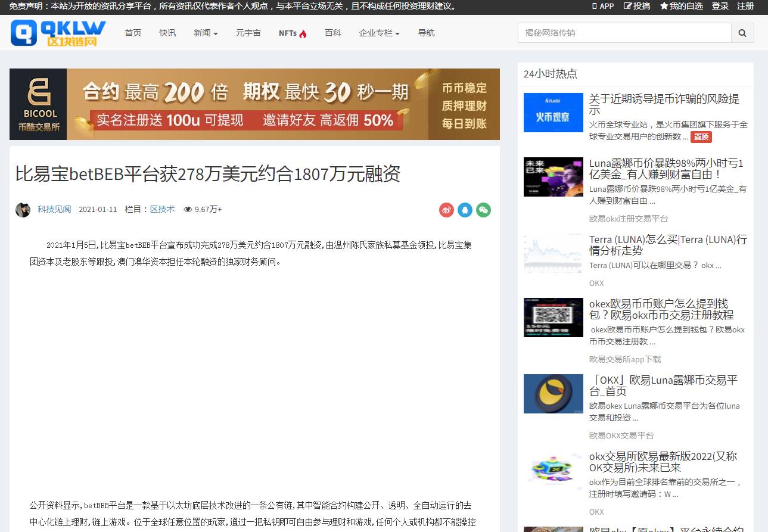
Task: Click the red 置顶 badge
Action: [x=701, y=137]
